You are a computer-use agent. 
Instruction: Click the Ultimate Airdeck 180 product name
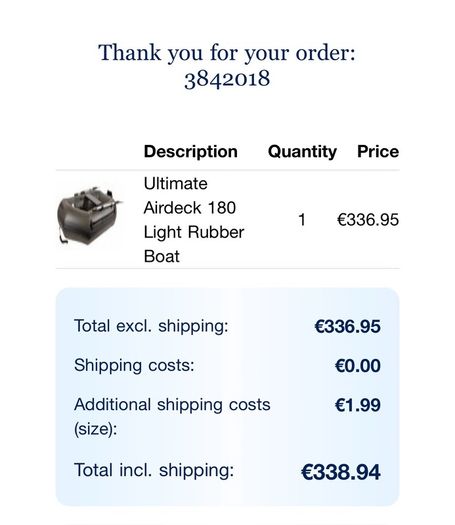(x=194, y=220)
